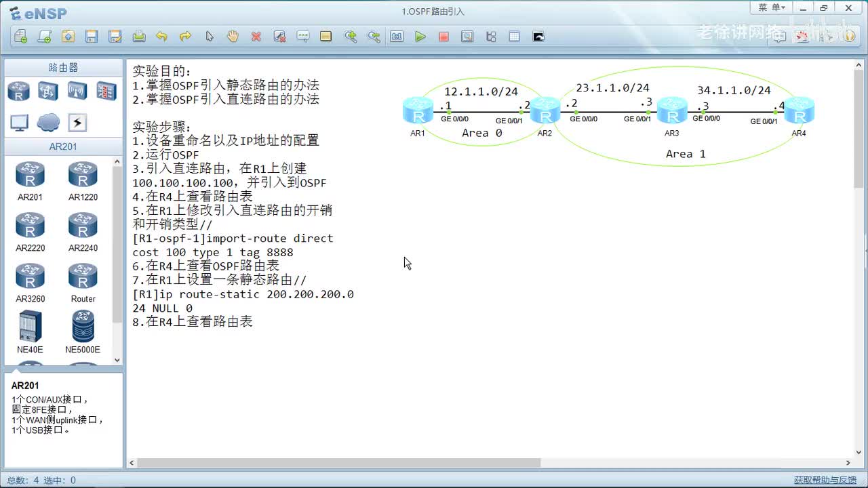Open the 菜单 dropdown menu

[772, 7]
